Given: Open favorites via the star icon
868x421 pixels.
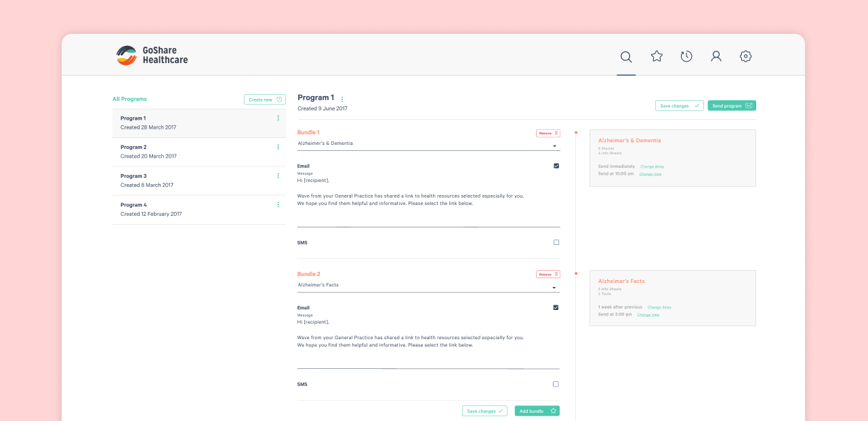Looking at the screenshot, I should pyautogui.click(x=657, y=56).
